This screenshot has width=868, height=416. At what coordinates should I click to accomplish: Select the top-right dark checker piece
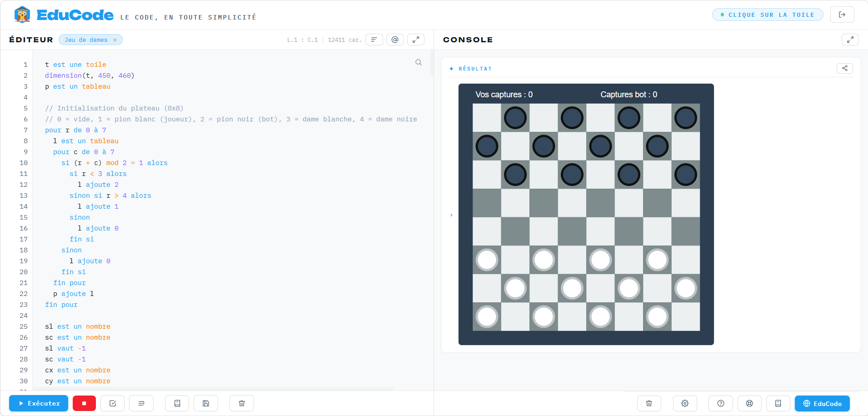686,118
